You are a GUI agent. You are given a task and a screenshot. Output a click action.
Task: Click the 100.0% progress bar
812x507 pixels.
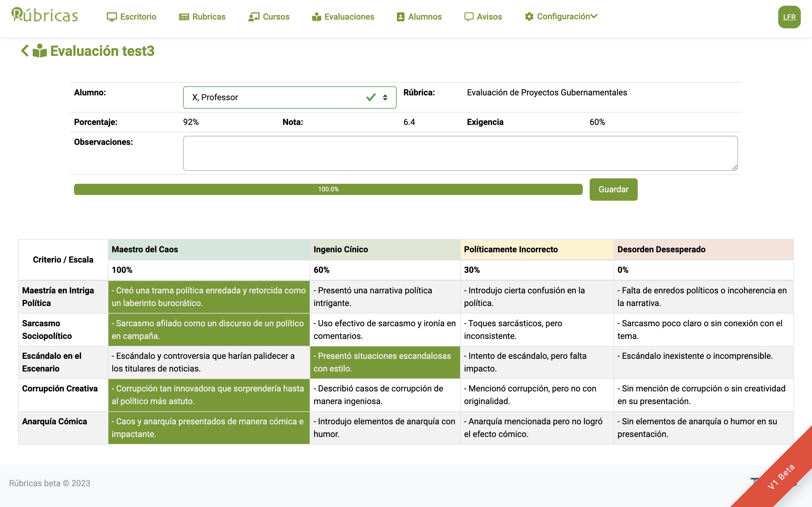pos(328,189)
